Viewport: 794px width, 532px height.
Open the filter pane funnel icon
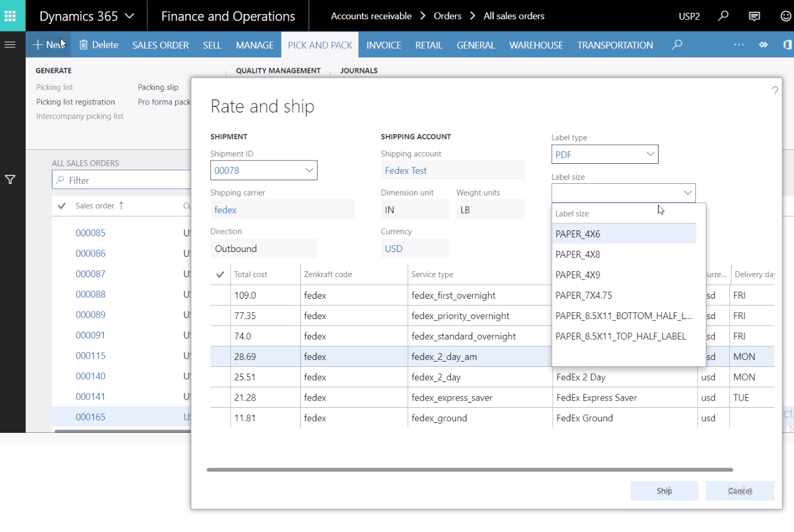(x=10, y=180)
